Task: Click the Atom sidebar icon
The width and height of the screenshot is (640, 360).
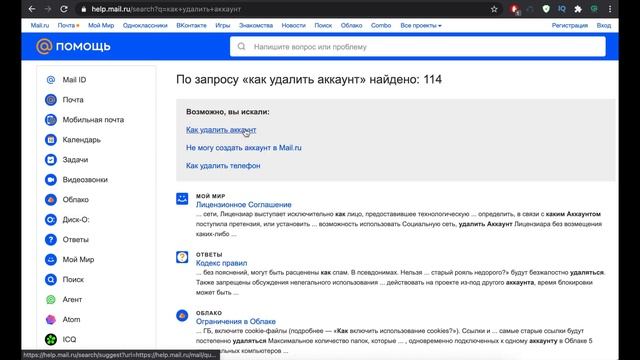Action: click(x=51, y=320)
